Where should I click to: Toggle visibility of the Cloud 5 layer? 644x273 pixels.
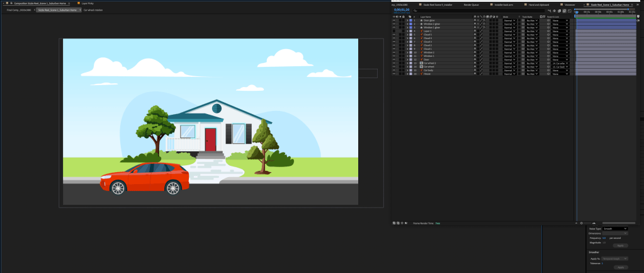point(394,35)
